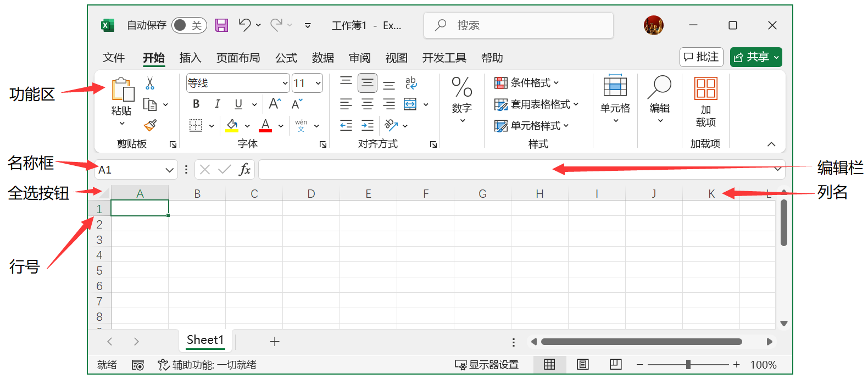The width and height of the screenshot is (868, 379).
Task: Click the Format Painter brush icon
Action: click(x=150, y=126)
